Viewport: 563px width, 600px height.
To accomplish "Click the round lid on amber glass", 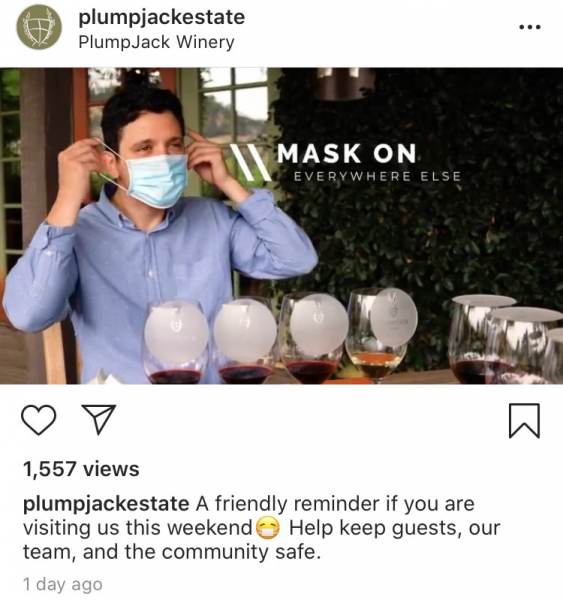I will (x=394, y=317).
